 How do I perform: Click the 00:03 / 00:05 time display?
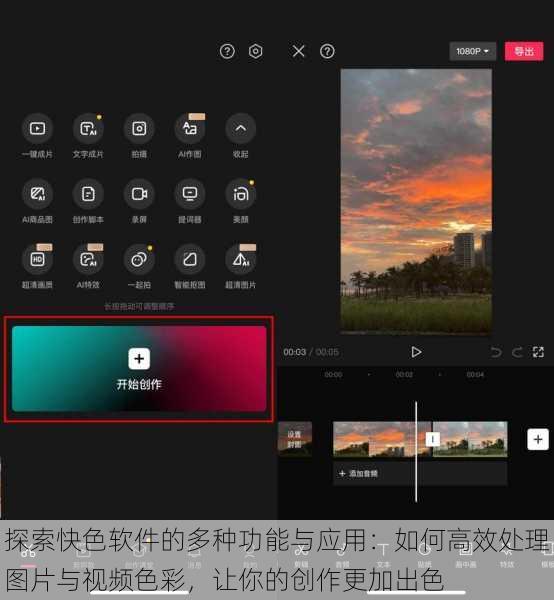pyautogui.click(x=311, y=352)
